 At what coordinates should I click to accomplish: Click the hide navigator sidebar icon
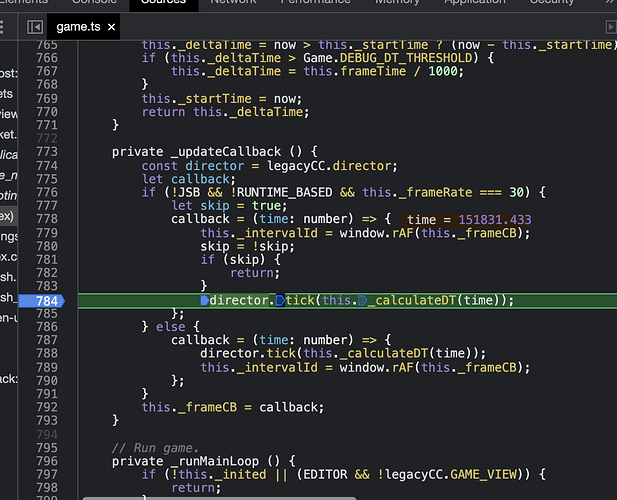35,27
